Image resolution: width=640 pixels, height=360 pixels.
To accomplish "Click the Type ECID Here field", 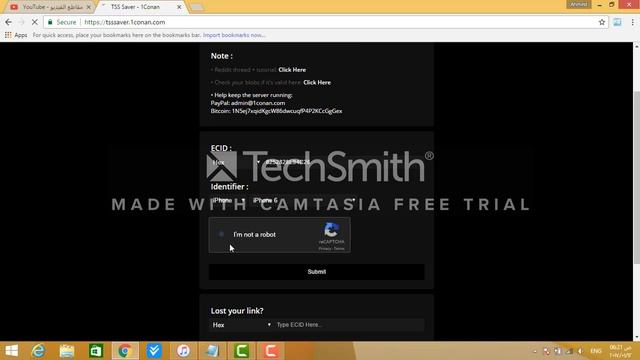I will point(349,325).
